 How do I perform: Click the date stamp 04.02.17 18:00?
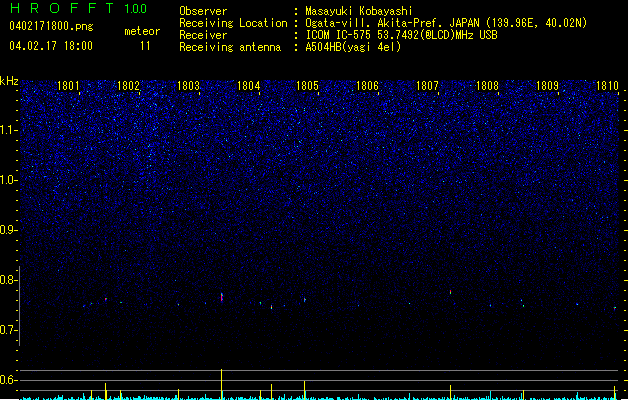[51, 46]
